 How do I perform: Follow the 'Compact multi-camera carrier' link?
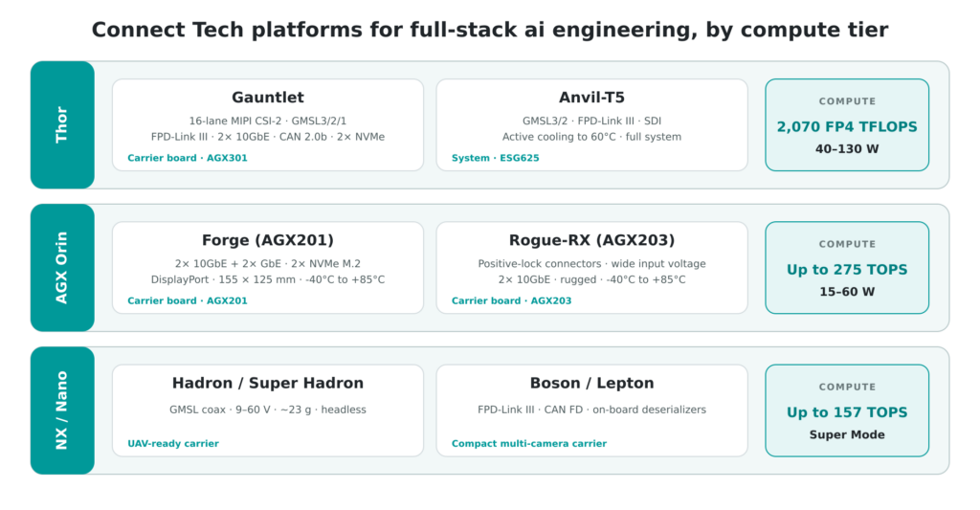[x=528, y=444]
